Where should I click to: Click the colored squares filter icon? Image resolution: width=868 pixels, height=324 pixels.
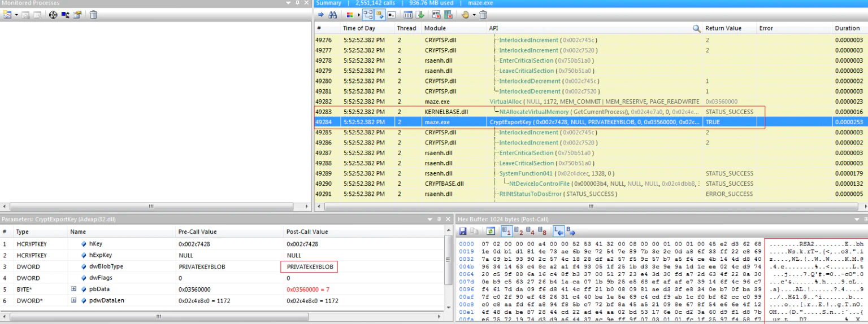click(x=350, y=15)
